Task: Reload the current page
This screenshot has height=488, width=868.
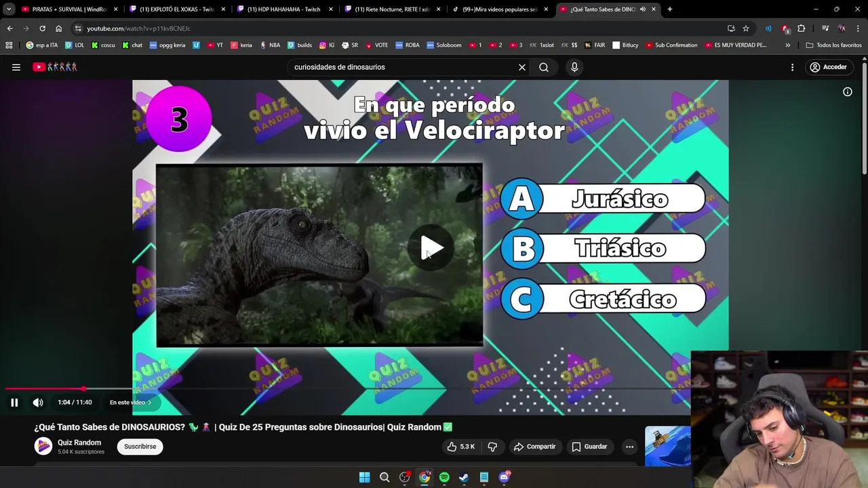Action: pos(42,28)
